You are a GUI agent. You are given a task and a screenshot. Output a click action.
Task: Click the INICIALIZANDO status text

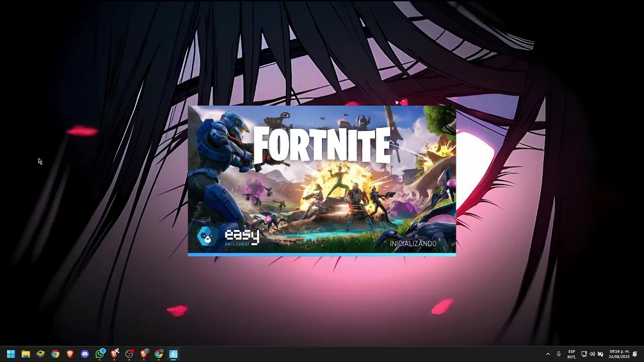point(413,243)
